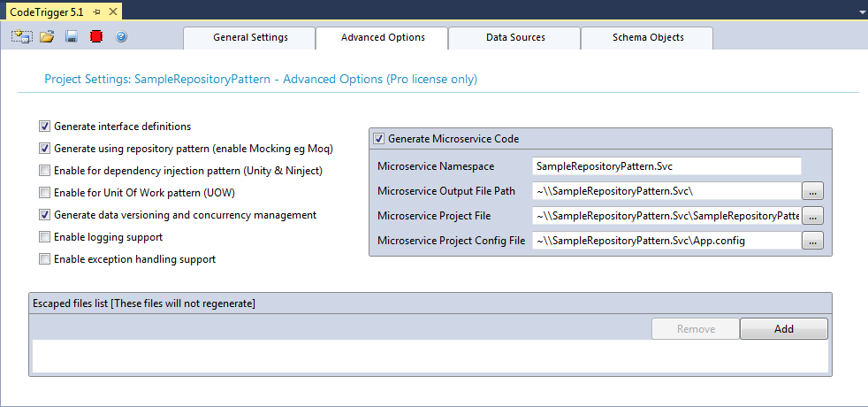The image size is (868, 407).
Task: Browse for Microservice Output File Path
Action: pyautogui.click(x=812, y=191)
